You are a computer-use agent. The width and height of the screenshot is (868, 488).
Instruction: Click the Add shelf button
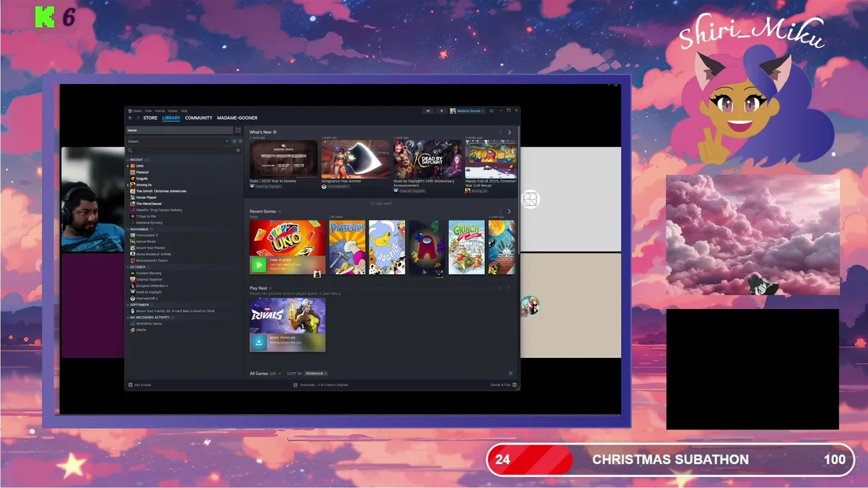point(380,203)
